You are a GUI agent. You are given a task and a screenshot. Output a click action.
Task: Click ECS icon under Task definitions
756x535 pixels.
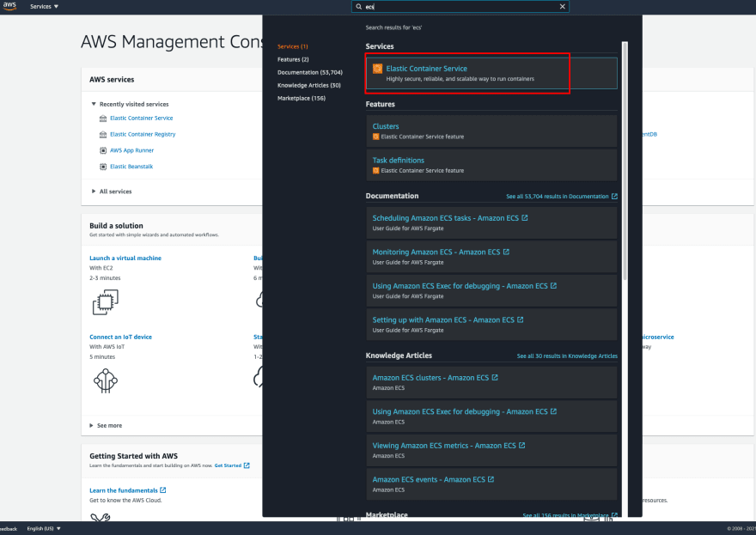pos(375,171)
